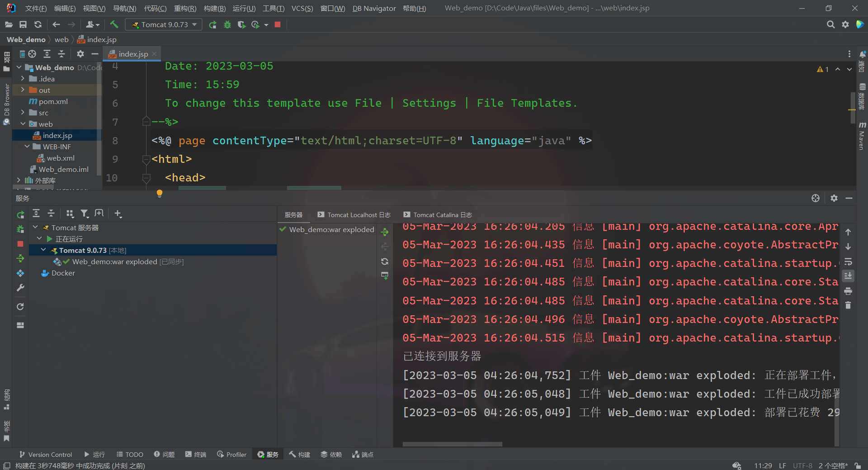Open wrench configuration in Services sidebar
This screenshot has height=470, width=868.
click(20, 288)
